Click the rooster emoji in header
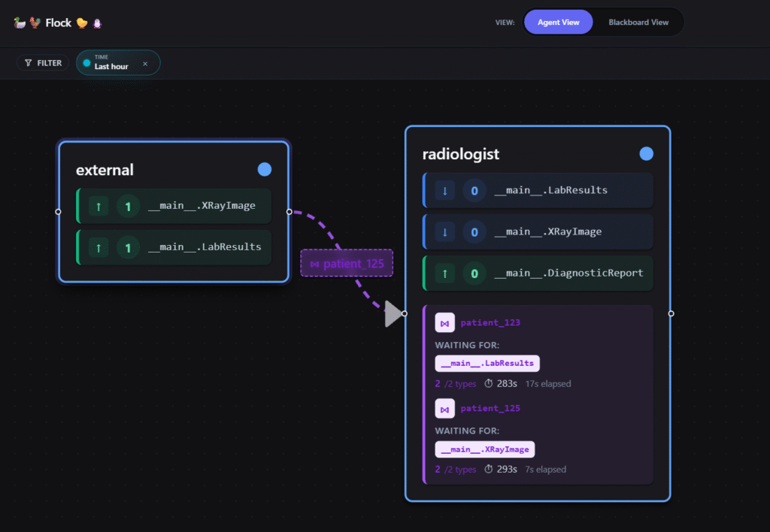The width and height of the screenshot is (770, 532). coord(35,23)
